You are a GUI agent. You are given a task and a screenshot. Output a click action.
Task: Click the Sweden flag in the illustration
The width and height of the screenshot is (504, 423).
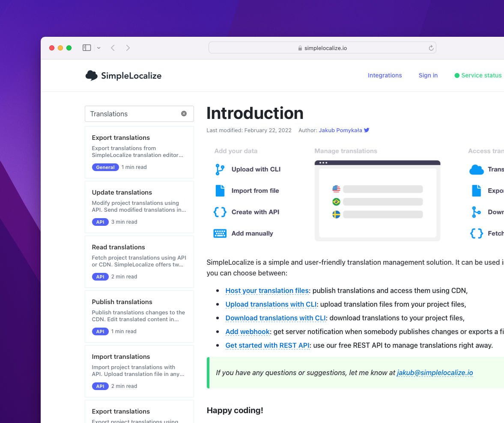(336, 214)
